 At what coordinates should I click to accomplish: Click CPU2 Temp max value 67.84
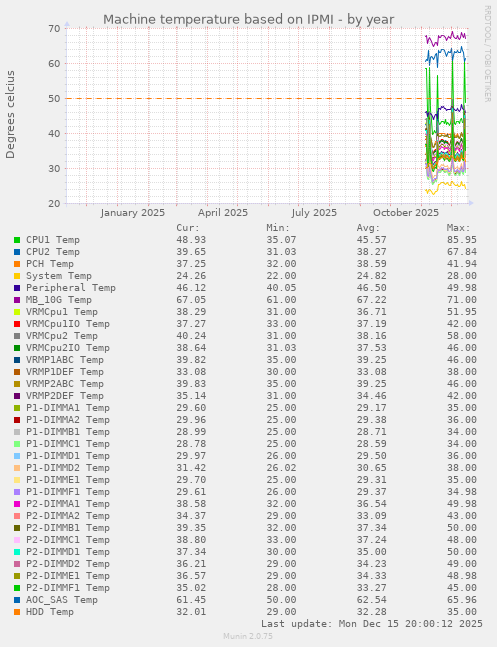[x=462, y=252]
